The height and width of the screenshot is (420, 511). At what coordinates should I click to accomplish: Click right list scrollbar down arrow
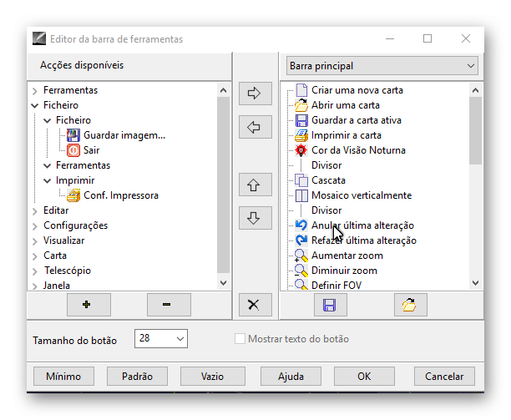[475, 283]
